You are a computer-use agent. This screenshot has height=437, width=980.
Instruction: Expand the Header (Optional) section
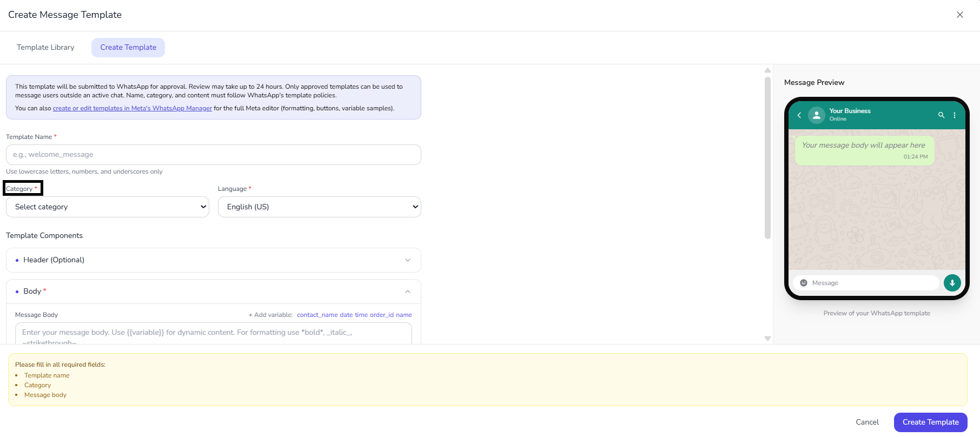tap(214, 260)
